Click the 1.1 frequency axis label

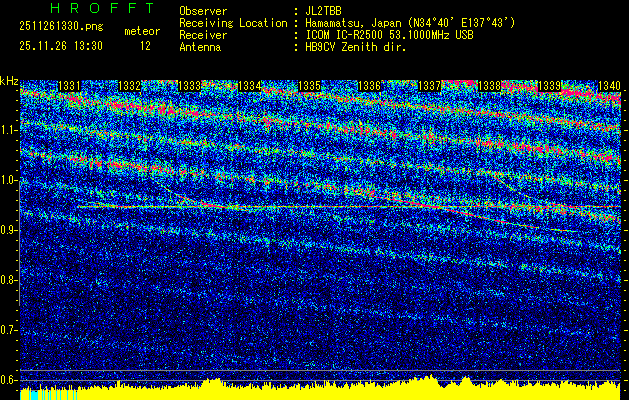(9, 130)
